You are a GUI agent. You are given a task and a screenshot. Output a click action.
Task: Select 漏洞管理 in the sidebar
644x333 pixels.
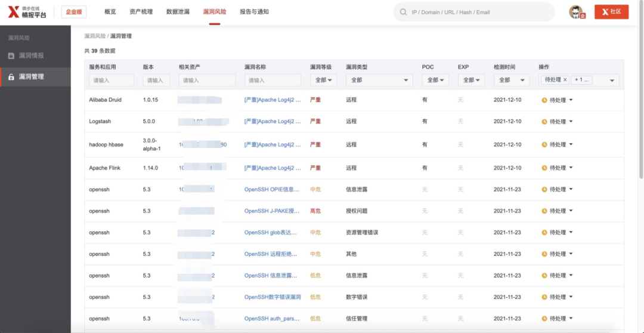point(35,77)
